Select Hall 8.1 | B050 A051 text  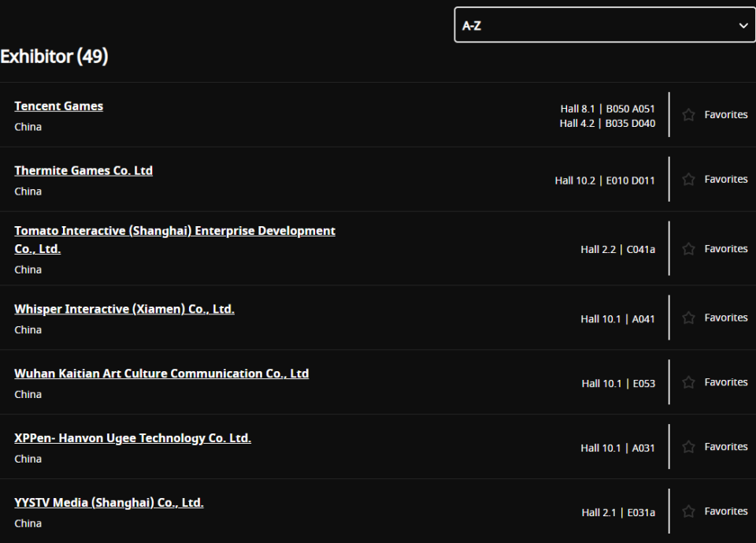[x=607, y=109]
